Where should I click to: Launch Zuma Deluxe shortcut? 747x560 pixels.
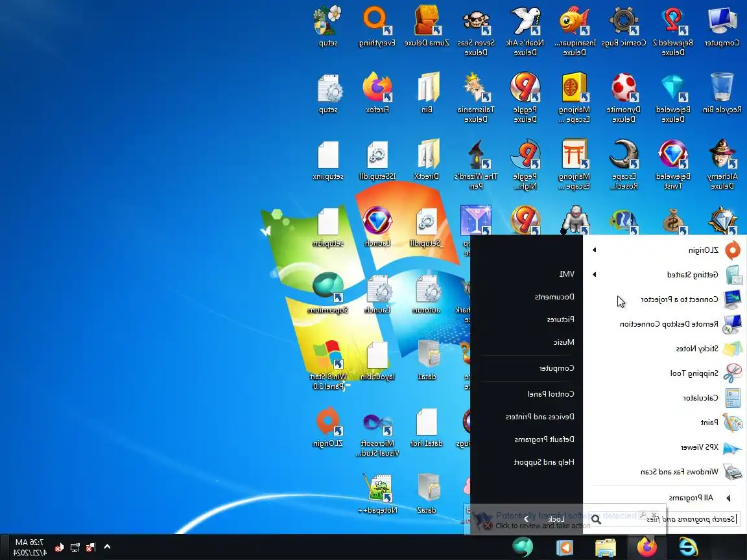pyautogui.click(x=427, y=27)
